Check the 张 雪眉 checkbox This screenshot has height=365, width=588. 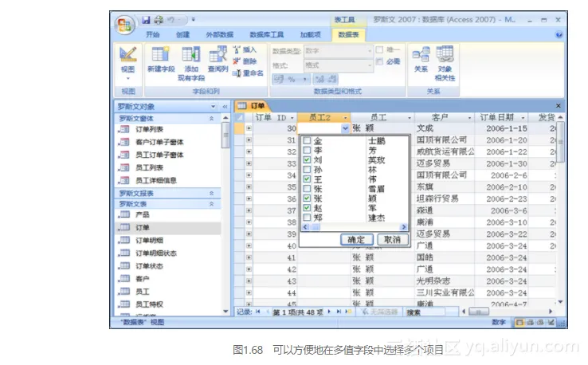tap(307, 189)
